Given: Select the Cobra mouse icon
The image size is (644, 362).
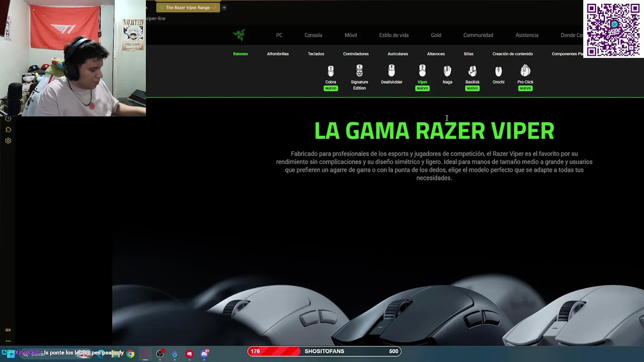Looking at the screenshot, I should click(x=331, y=71).
